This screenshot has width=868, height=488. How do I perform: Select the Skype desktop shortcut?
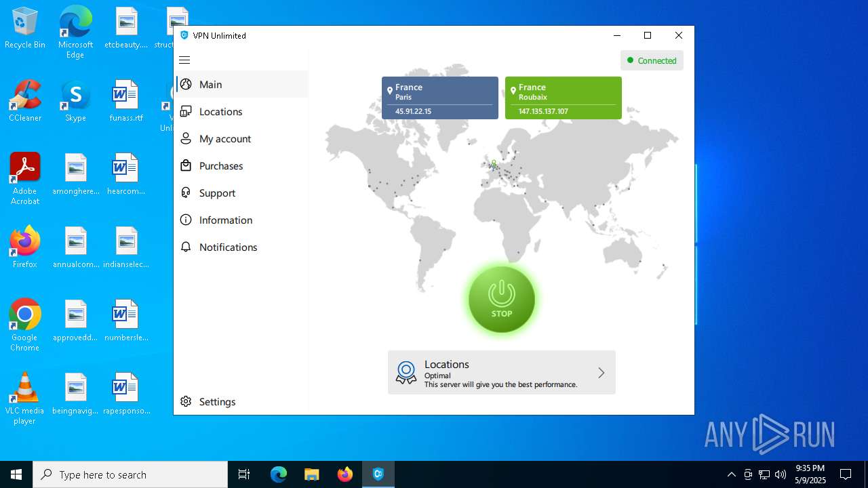[75, 101]
